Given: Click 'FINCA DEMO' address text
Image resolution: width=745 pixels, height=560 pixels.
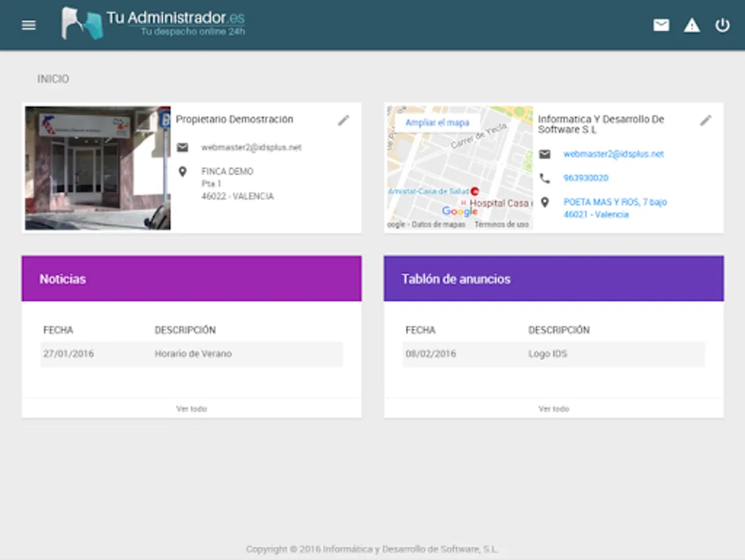Looking at the screenshot, I should pyautogui.click(x=227, y=172).
